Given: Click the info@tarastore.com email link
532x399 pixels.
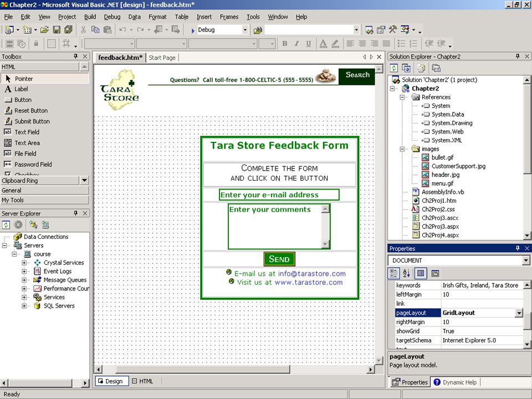Looking at the screenshot, I should click(x=312, y=273).
